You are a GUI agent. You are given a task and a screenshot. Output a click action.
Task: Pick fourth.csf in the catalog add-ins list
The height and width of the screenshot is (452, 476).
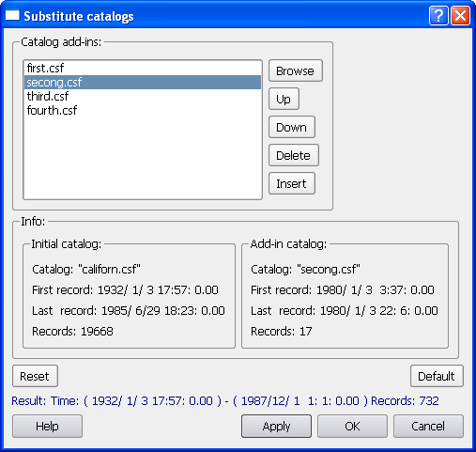143,110
